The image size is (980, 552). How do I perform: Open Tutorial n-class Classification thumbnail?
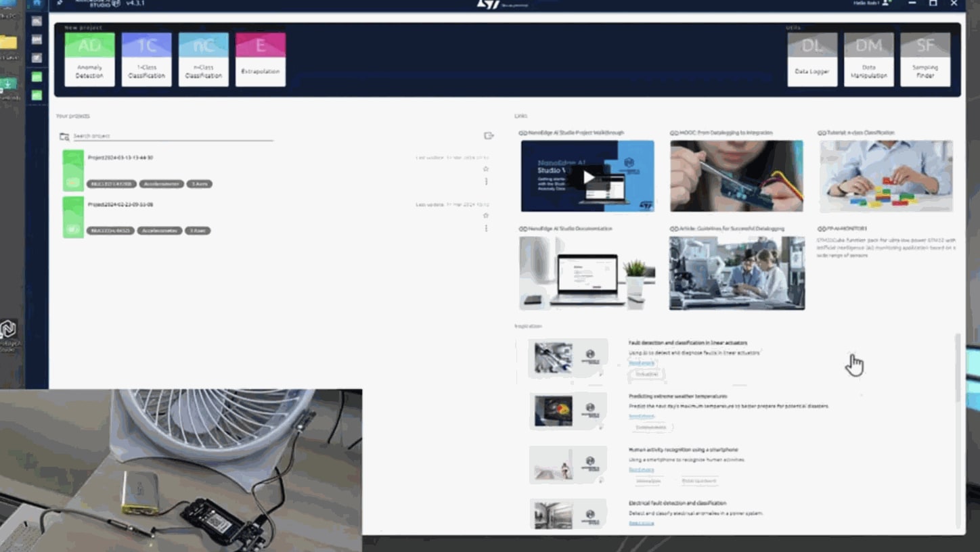coord(886,176)
